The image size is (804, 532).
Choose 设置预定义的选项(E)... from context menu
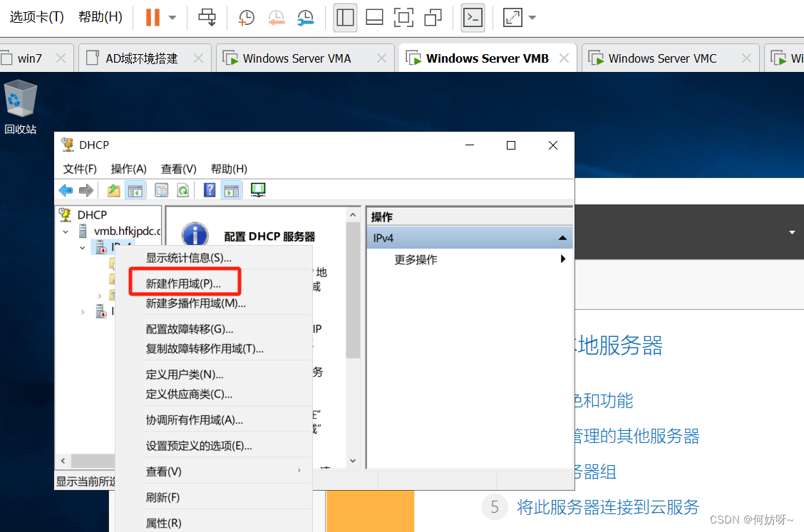[x=199, y=446]
